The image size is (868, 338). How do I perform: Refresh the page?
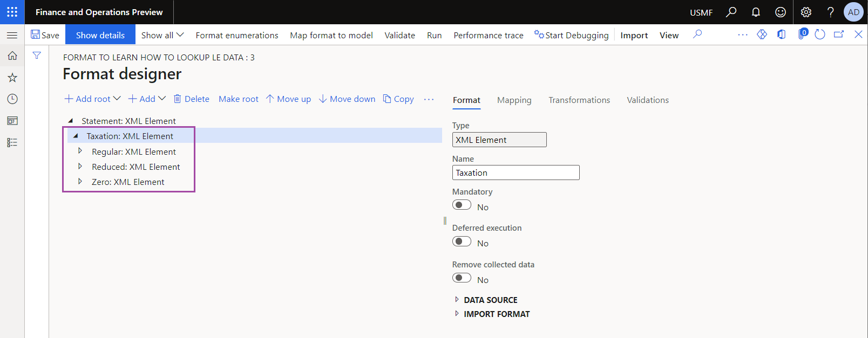click(820, 35)
